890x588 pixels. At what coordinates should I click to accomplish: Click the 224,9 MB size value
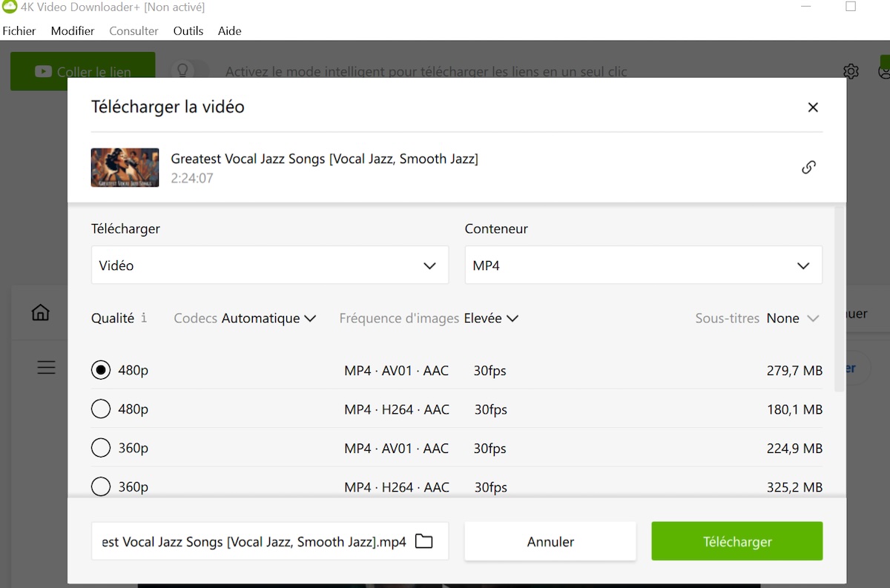tap(794, 449)
